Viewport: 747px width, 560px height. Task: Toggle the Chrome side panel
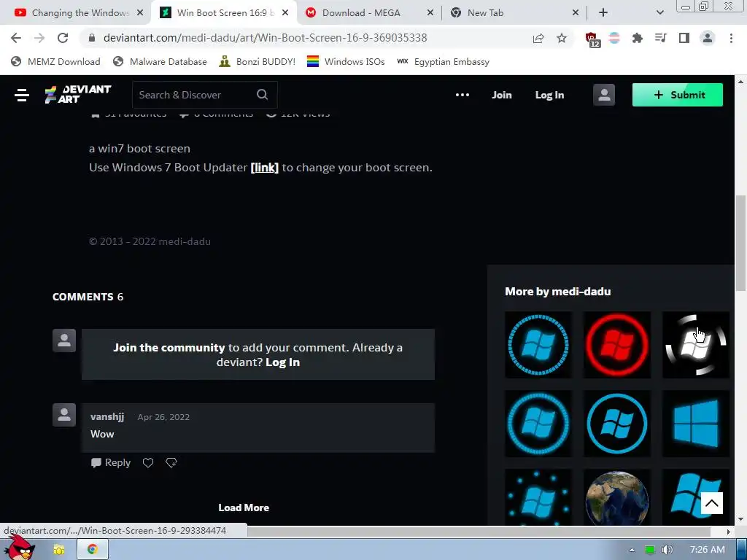(x=684, y=38)
